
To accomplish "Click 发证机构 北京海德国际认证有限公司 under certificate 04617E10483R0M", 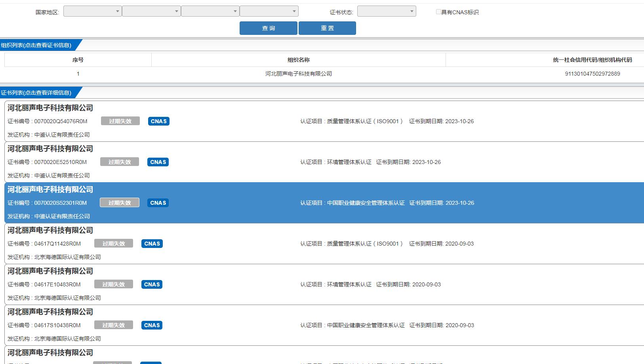I will click(x=54, y=298).
